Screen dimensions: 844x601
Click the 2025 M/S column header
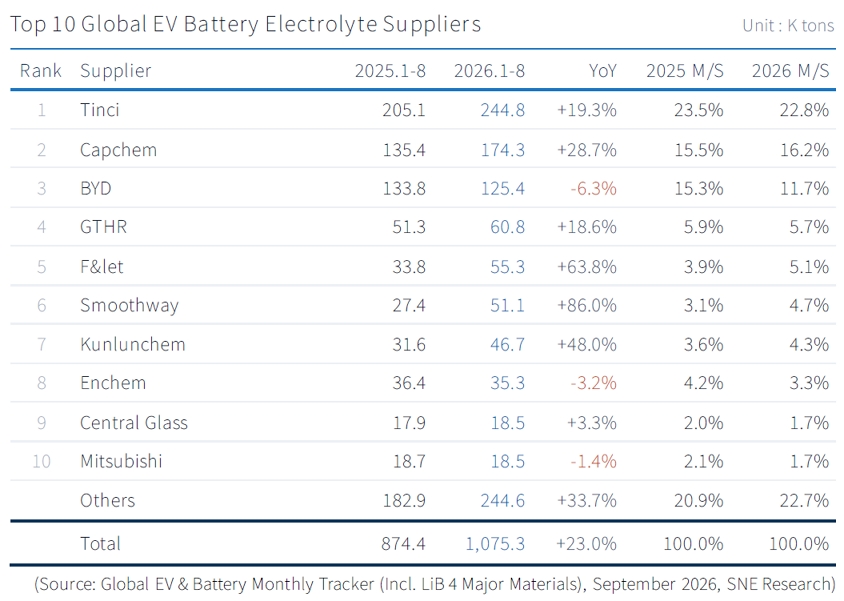coord(685,71)
